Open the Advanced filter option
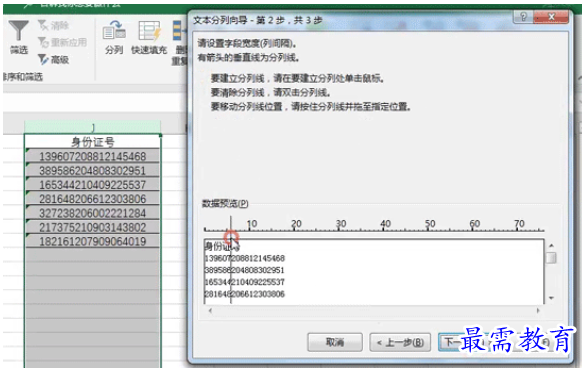 tap(53, 59)
